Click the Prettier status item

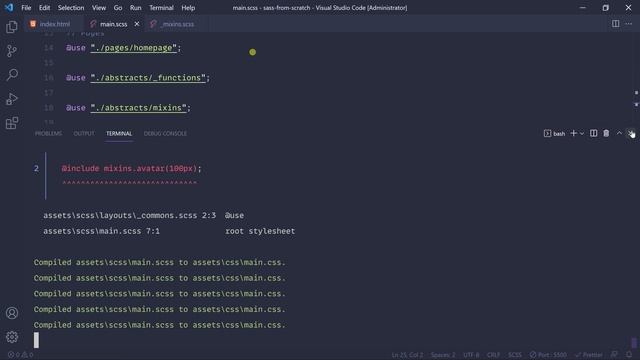[589, 355]
